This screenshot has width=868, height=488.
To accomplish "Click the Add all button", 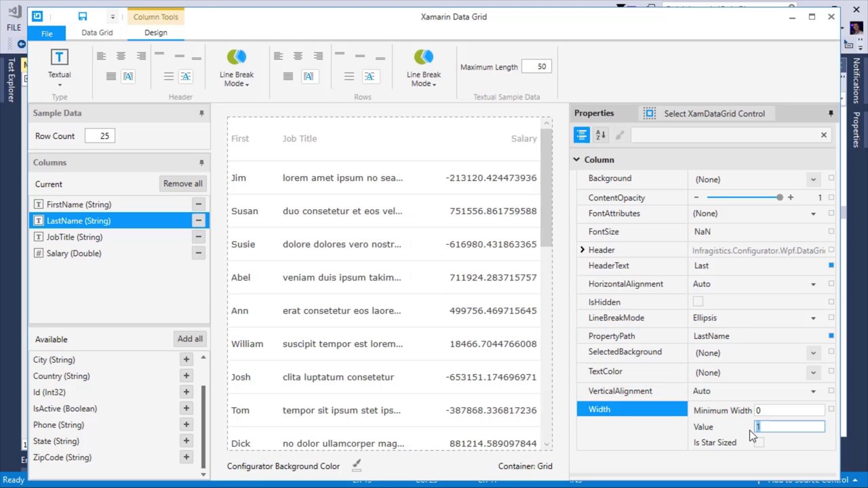I will [190, 339].
